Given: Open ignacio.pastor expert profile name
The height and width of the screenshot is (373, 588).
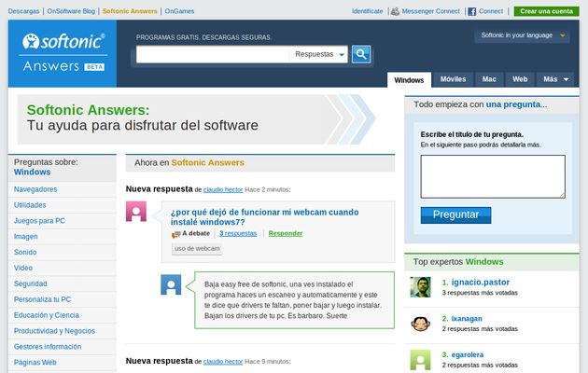Looking at the screenshot, I should [x=481, y=283].
